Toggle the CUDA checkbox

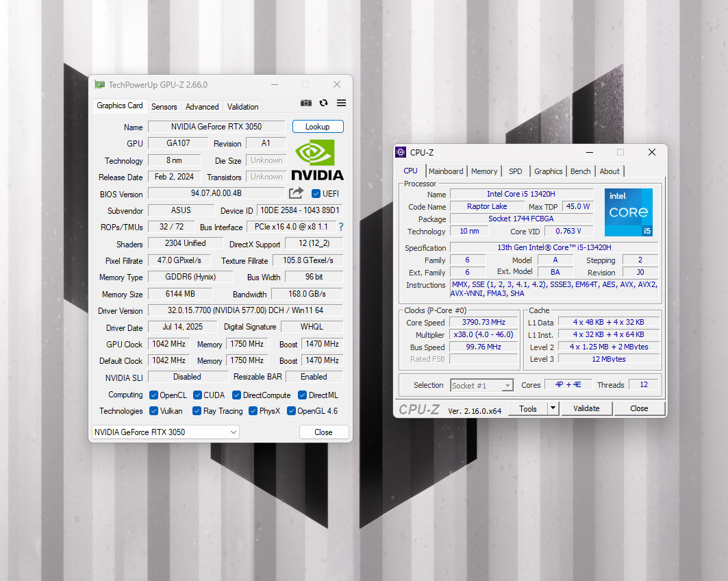(197, 395)
